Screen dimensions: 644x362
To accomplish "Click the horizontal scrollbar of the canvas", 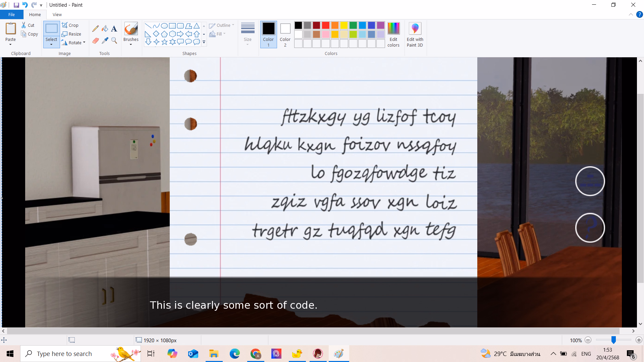I will click(x=313, y=331).
